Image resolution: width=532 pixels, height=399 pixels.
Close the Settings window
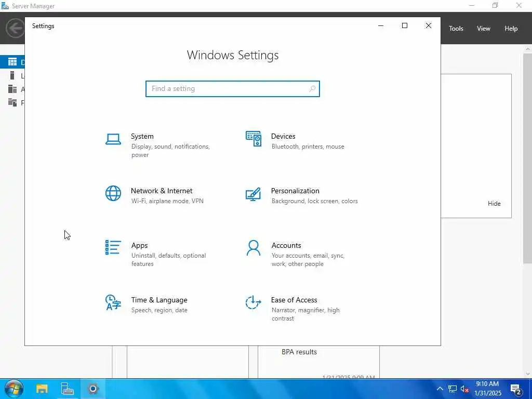pos(429,26)
